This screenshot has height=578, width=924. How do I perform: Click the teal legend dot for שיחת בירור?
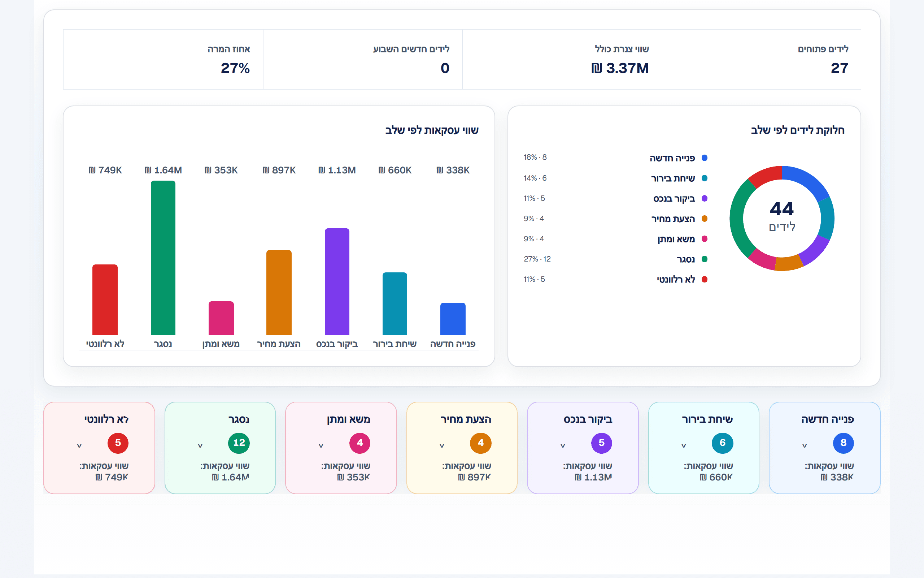pyautogui.click(x=705, y=178)
